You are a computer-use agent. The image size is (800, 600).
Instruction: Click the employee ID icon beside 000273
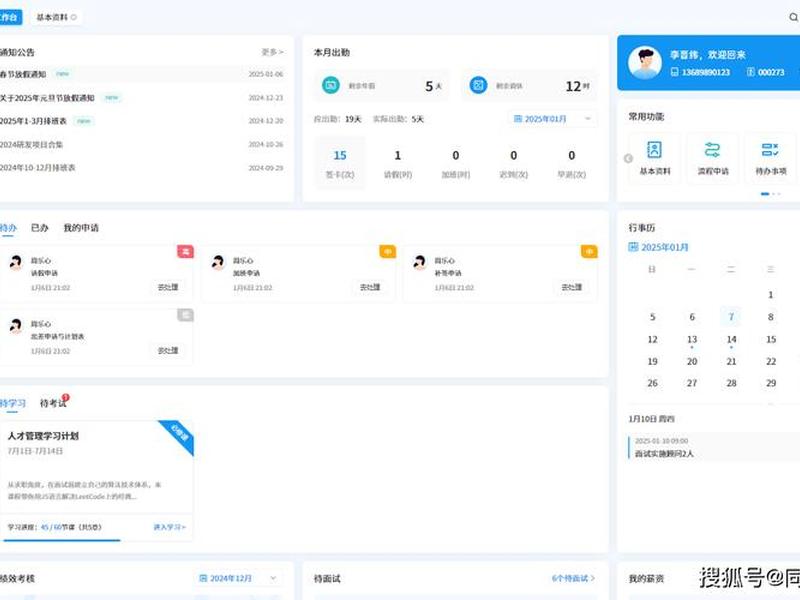[751, 72]
